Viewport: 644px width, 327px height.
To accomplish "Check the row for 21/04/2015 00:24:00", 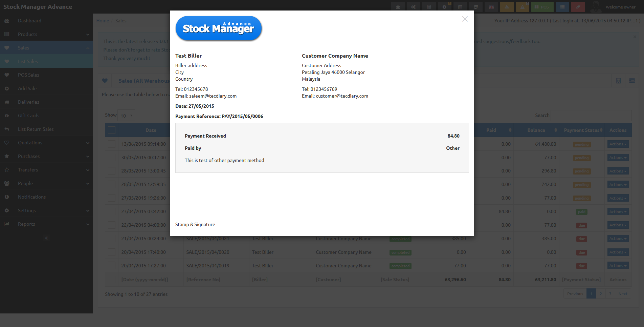I will (x=112, y=239).
